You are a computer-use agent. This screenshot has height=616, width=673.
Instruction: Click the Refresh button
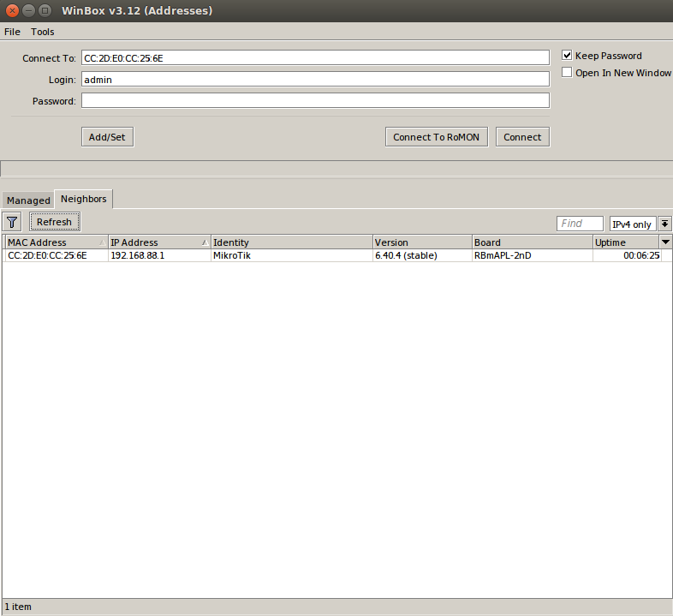tap(54, 222)
